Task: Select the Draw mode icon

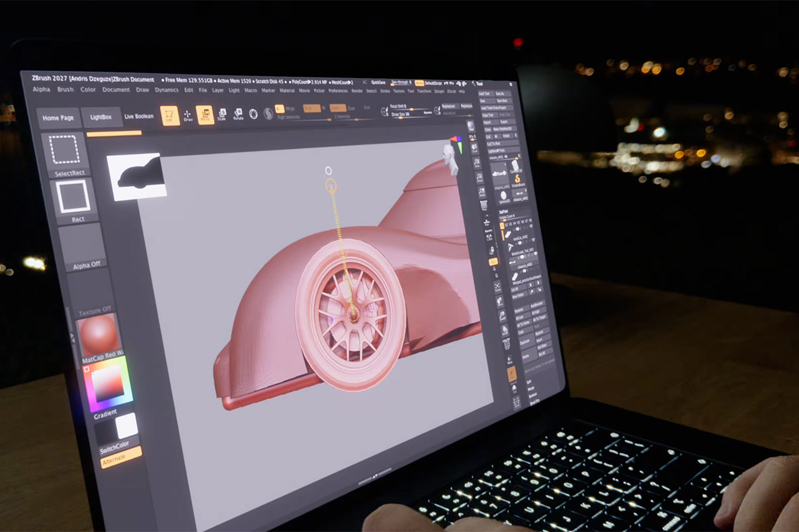Action: [188, 115]
